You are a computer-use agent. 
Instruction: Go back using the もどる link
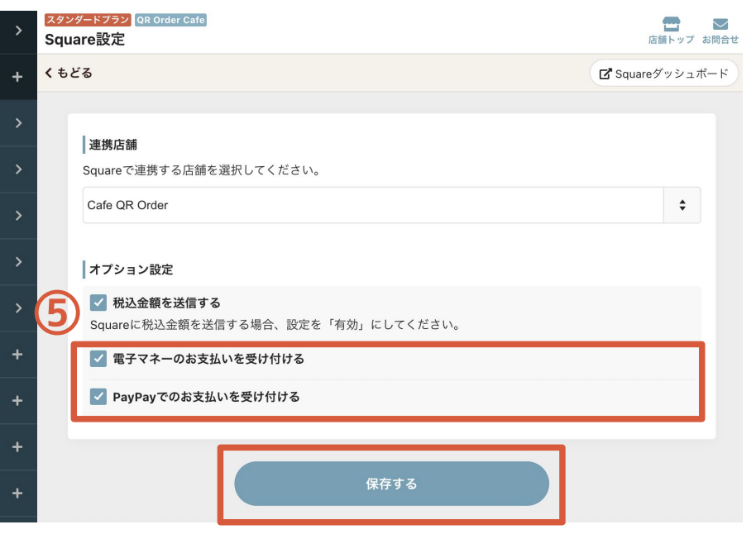[x=69, y=73]
